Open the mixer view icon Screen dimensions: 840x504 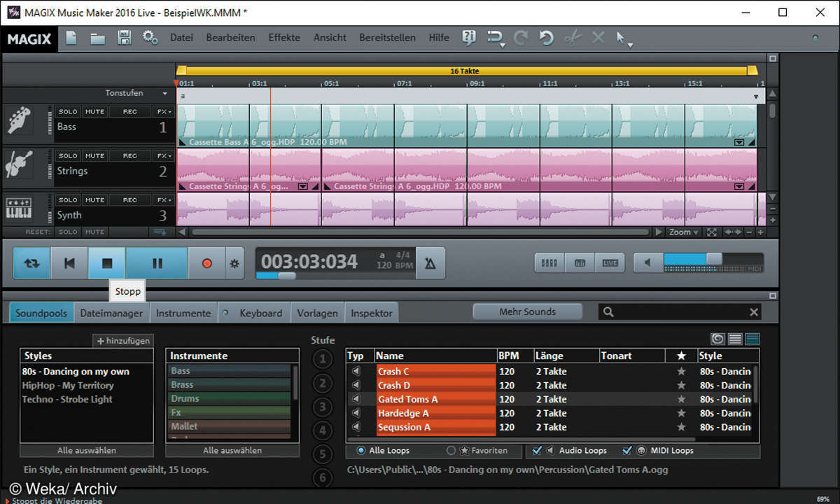point(549,263)
